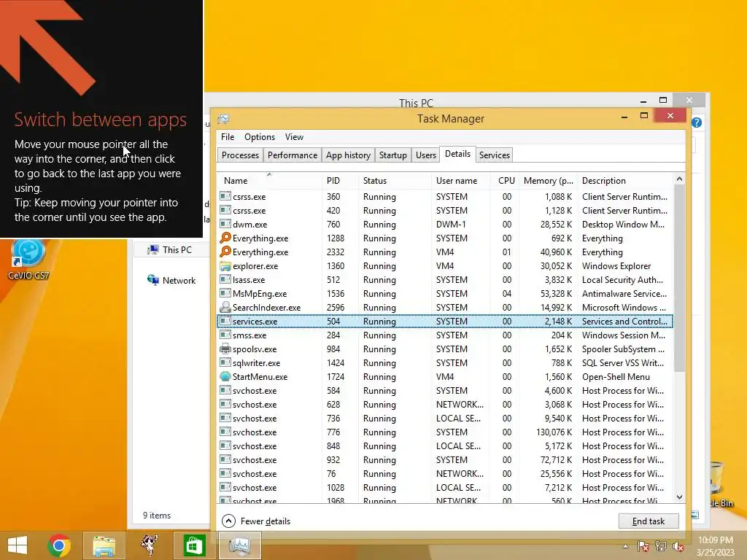Image resolution: width=747 pixels, height=560 pixels.
Task: Switch to the Users tab
Action: [x=425, y=155]
